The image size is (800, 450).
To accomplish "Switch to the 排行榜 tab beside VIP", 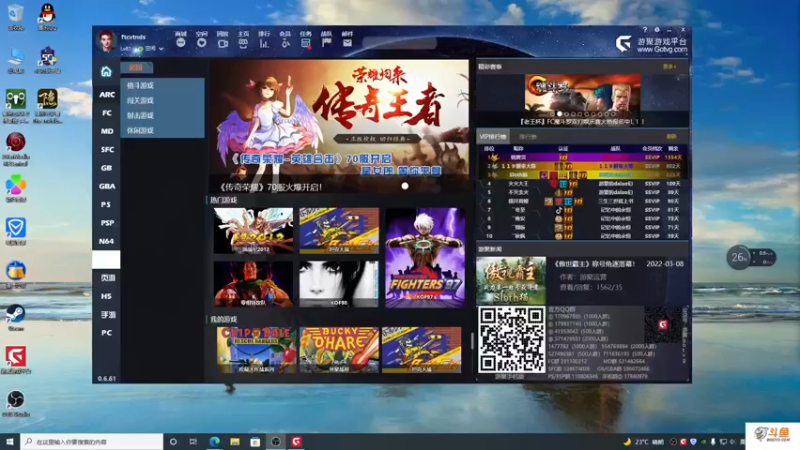I will [x=528, y=137].
